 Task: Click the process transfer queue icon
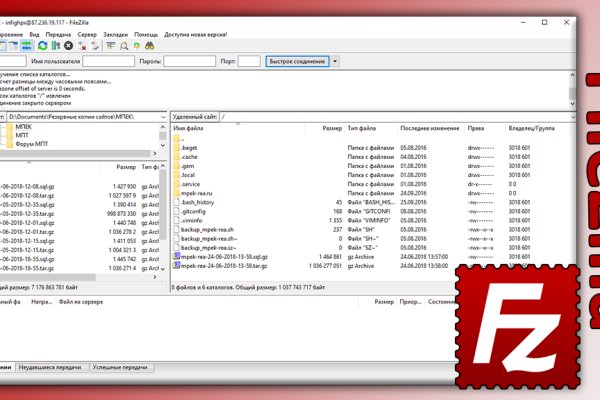pos(56,46)
